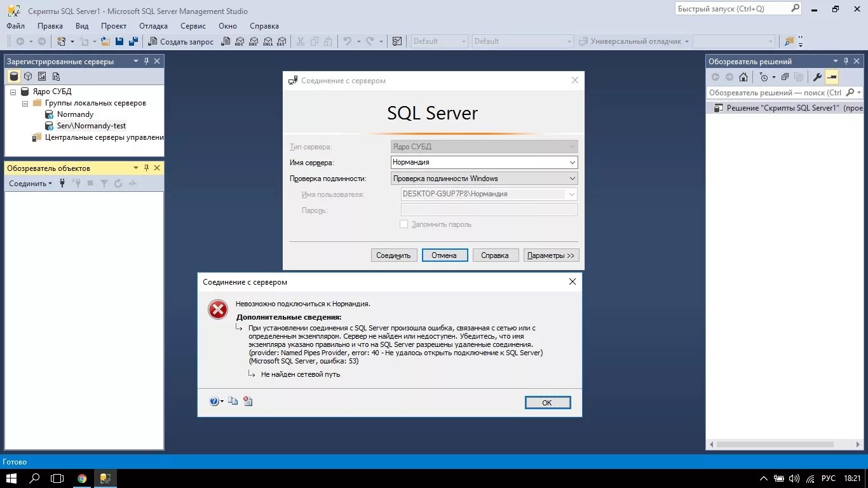Open the Сервис menu
Screen dimensions: 868x488
[193, 26]
